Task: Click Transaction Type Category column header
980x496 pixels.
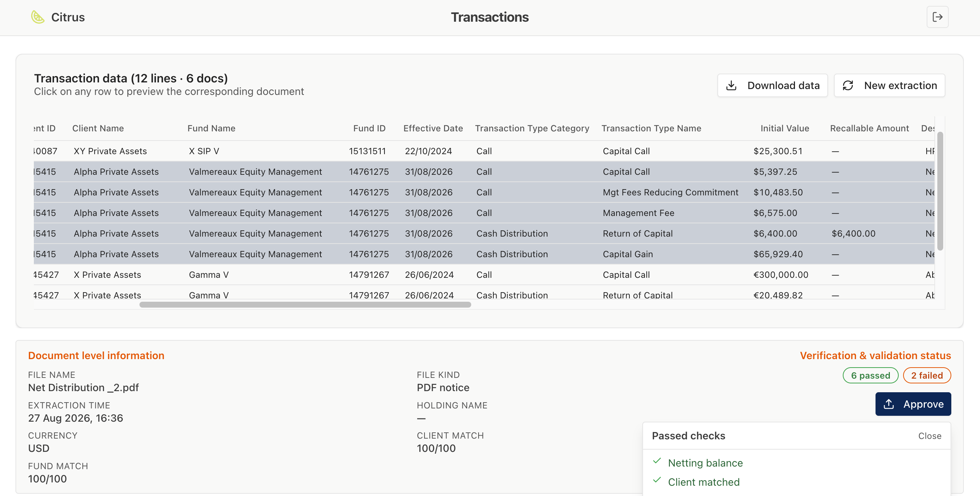Action: click(x=532, y=128)
